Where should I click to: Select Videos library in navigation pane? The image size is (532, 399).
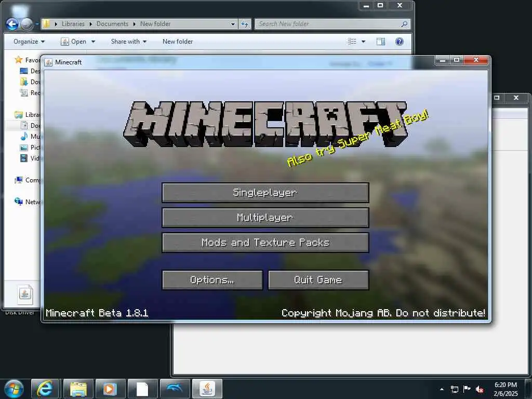[x=30, y=158]
